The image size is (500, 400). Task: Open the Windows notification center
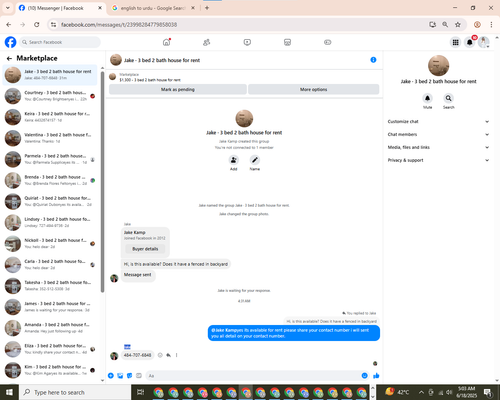(x=488, y=392)
